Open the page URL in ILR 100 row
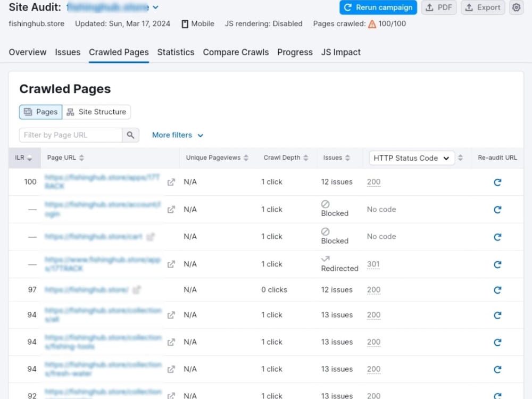 click(x=102, y=181)
